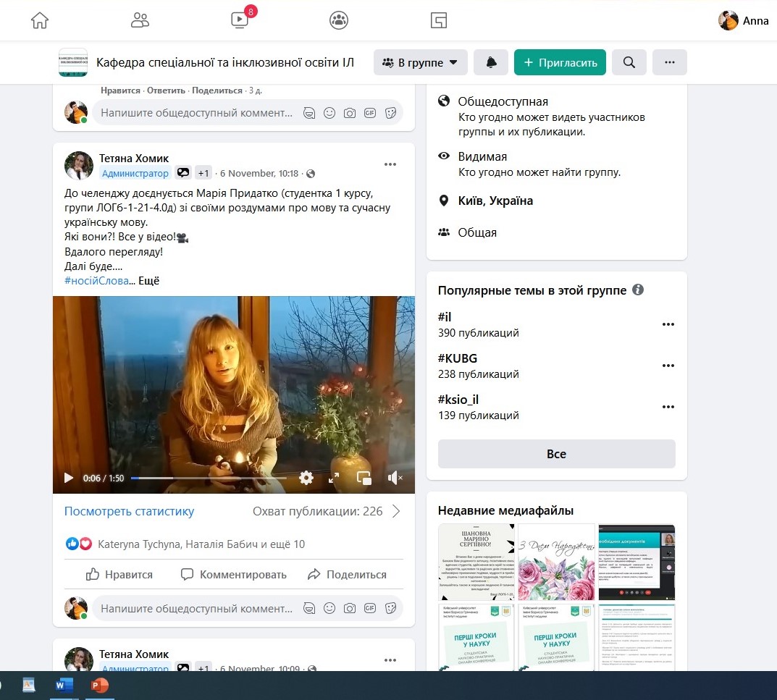Open the Facebook Home icon

coord(40,20)
